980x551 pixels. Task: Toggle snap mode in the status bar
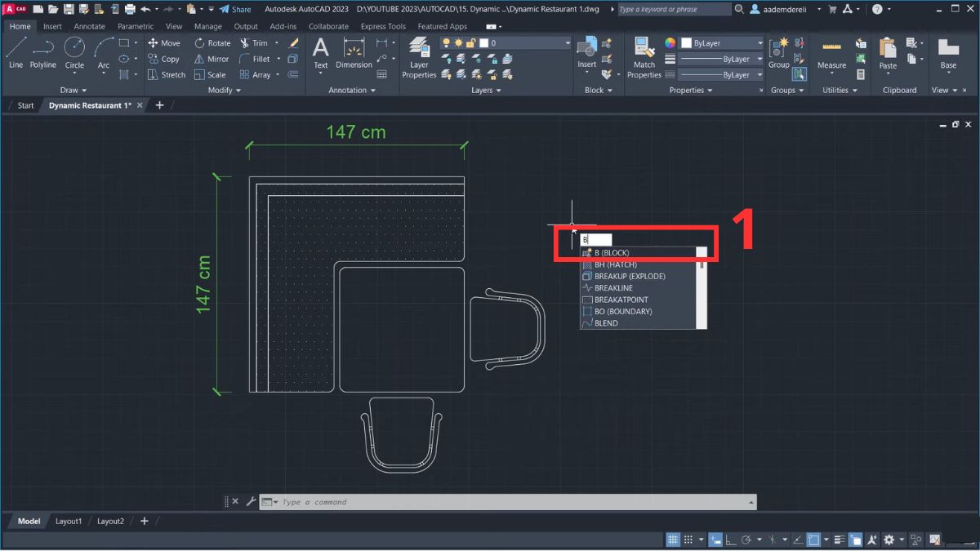pos(688,540)
